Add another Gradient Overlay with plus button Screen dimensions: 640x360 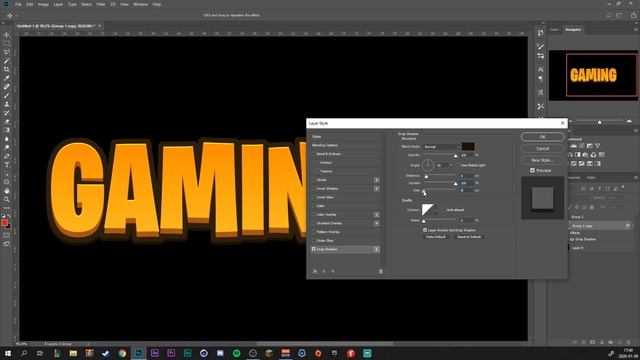376,223
